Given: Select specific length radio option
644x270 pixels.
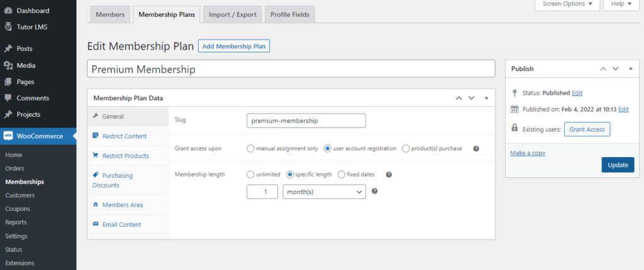Looking at the screenshot, I should tap(289, 175).
